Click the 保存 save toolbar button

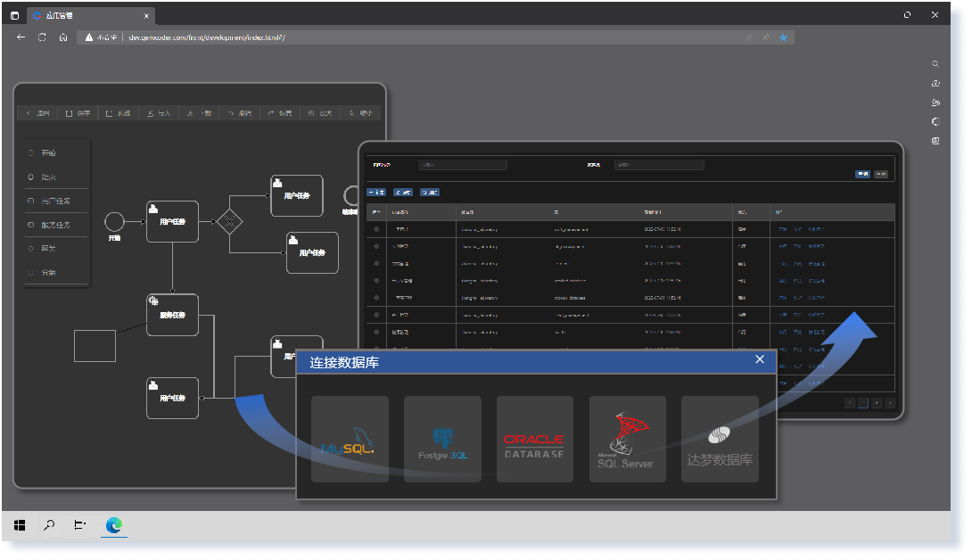(x=78, y=113)
